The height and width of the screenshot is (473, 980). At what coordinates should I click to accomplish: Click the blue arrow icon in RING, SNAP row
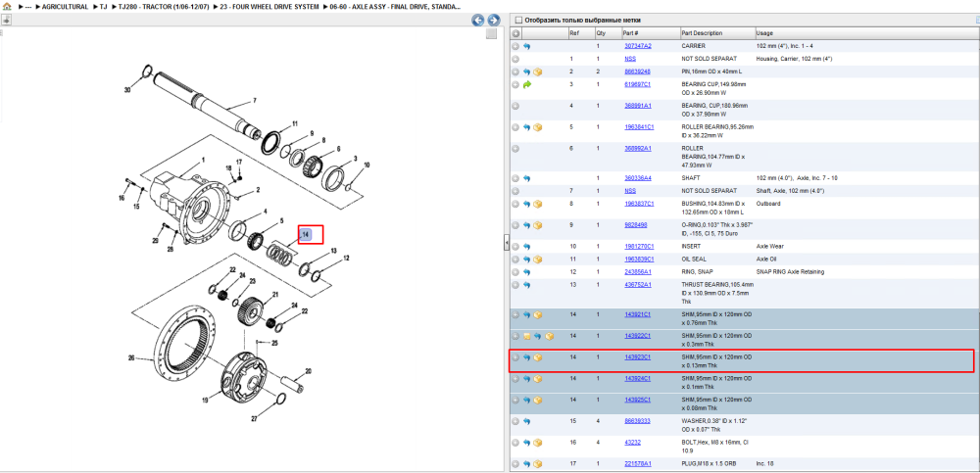coord(527,272)
